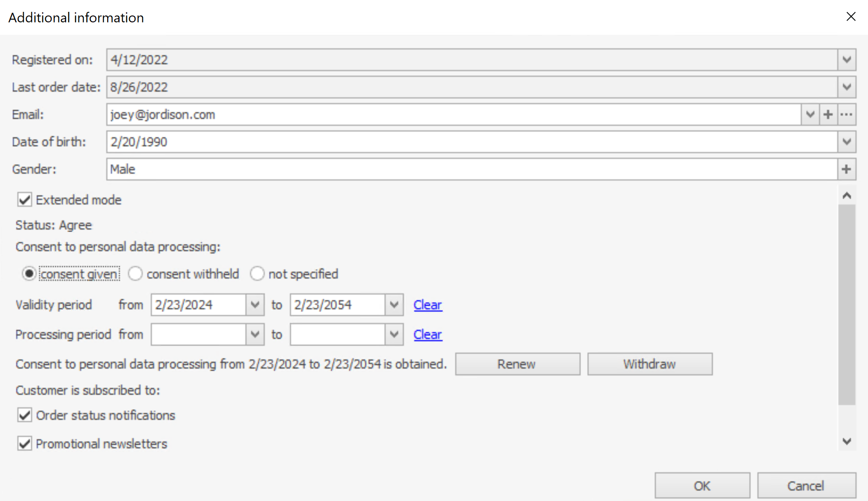Open Validity period from date dropdown
Viewport: 868px width, 501px height.
coord(255,305)
